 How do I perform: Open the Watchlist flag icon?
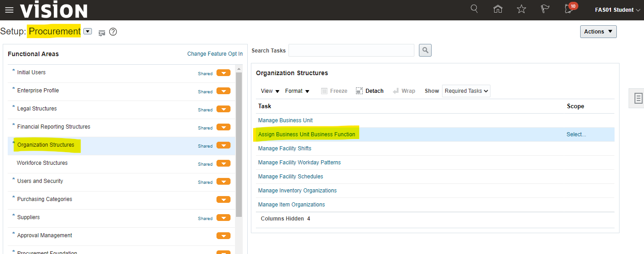(545, 9)
